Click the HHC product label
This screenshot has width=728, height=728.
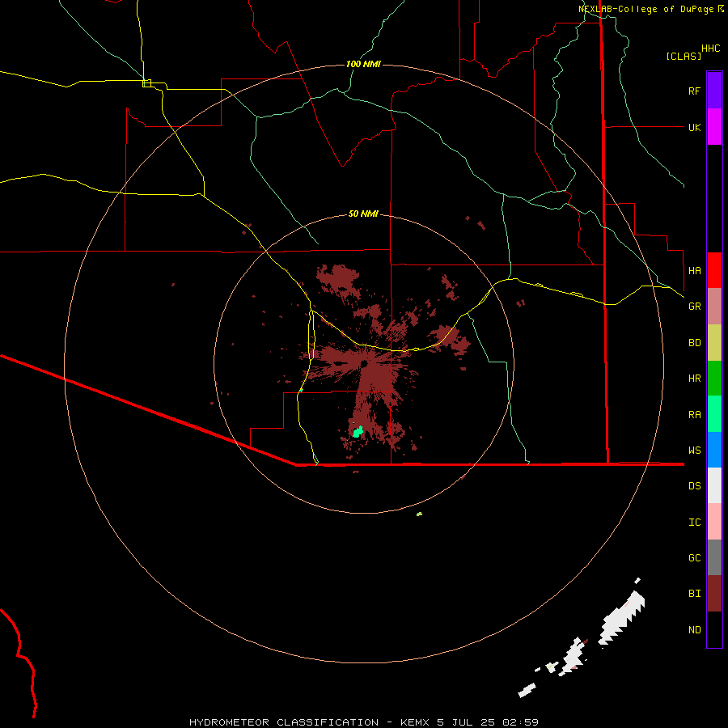tap(711, 49)
